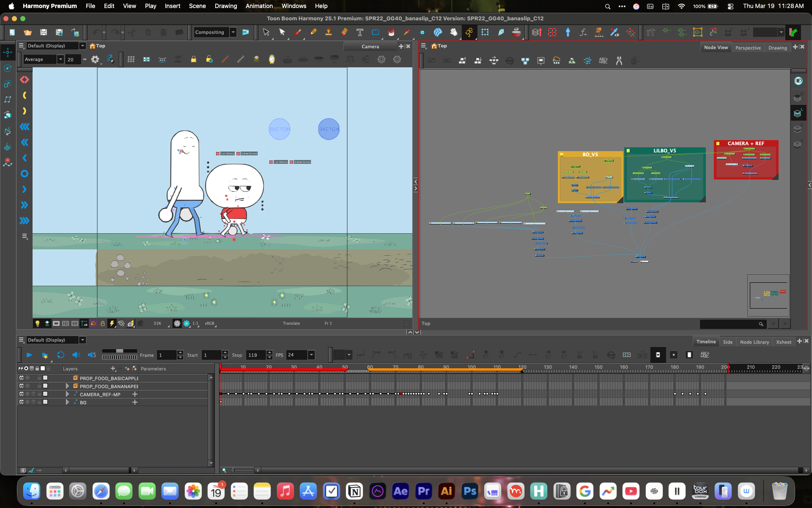Screen dimensions: 812x508
Task: Toggle the lock icon in camera view status bar
Action: pyautogui.click(x=103, y=323)
